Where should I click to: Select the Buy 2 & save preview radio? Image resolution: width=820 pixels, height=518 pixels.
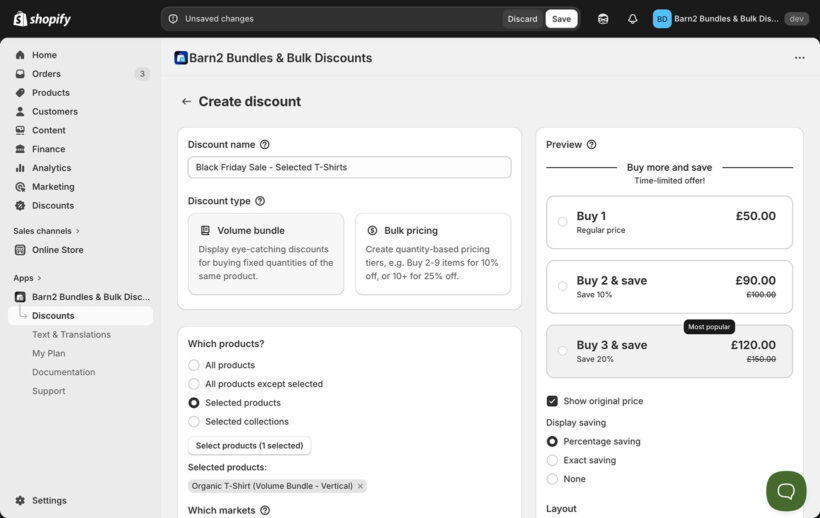(x=563, y=286)
